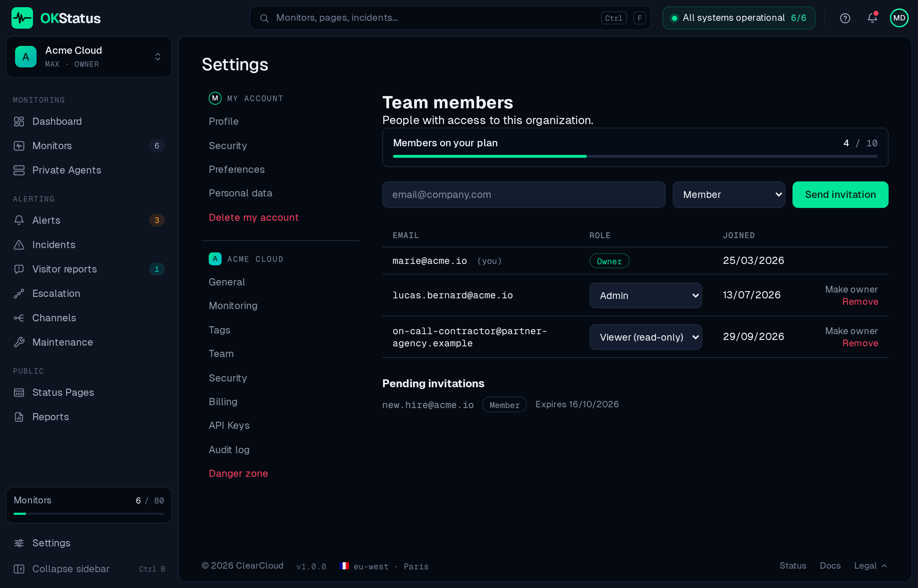
Task: Open the Dashboard grid icon
Action: (19, 122)
